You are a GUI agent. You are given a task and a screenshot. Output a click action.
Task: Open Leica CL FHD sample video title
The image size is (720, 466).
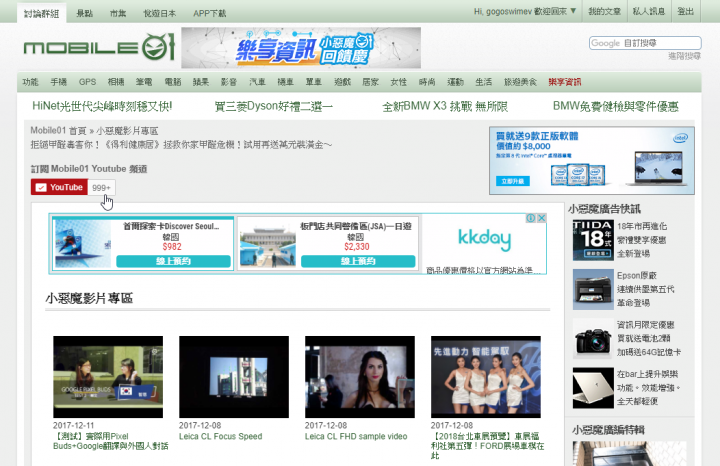pyautogui.click(x=356, y=436)
